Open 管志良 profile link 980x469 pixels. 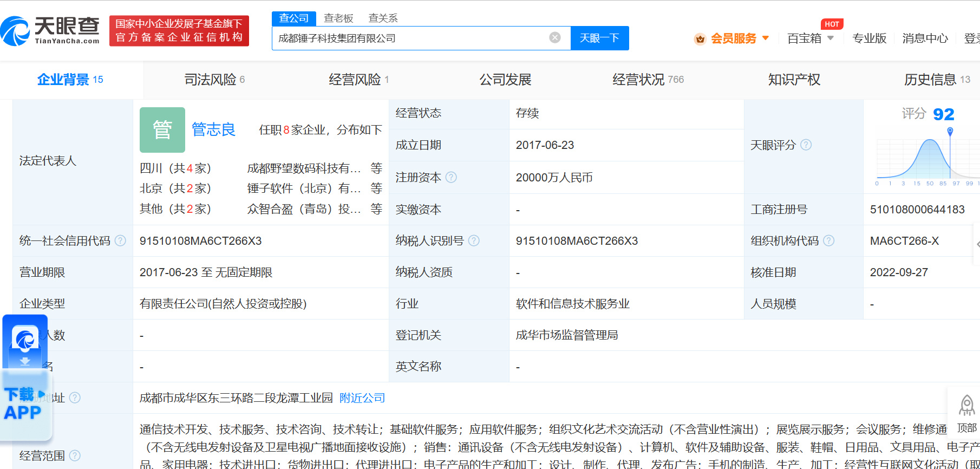point(213,129)
